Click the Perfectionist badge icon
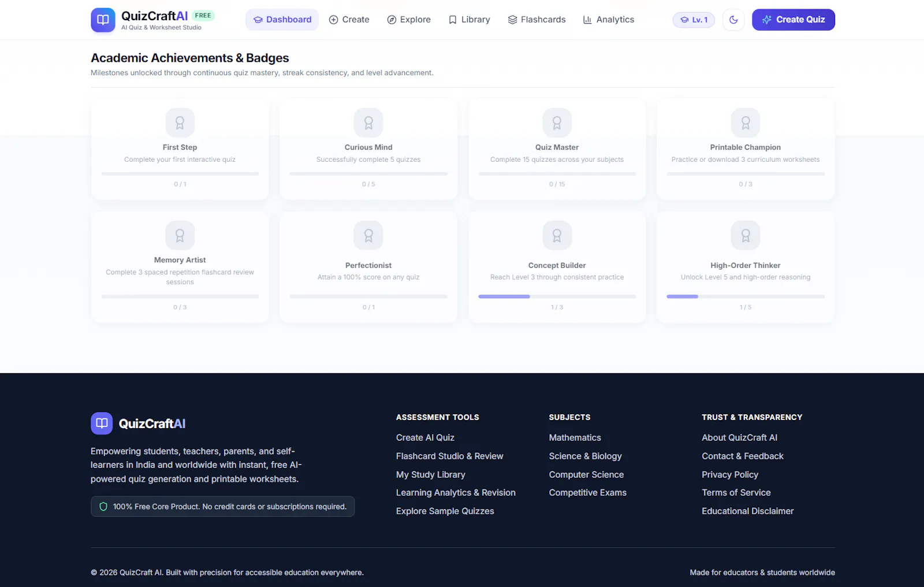The image size is (924, 587). tap(368, 235)
